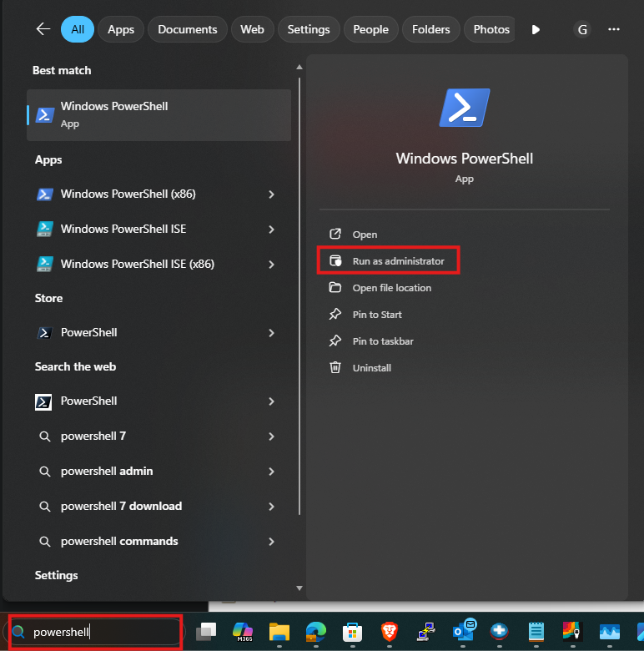Viewport: 644px width, 651px height.
Task: Expand Windows PowerShell ISE (x86) chevron
Action: click(x=271, y=265)
